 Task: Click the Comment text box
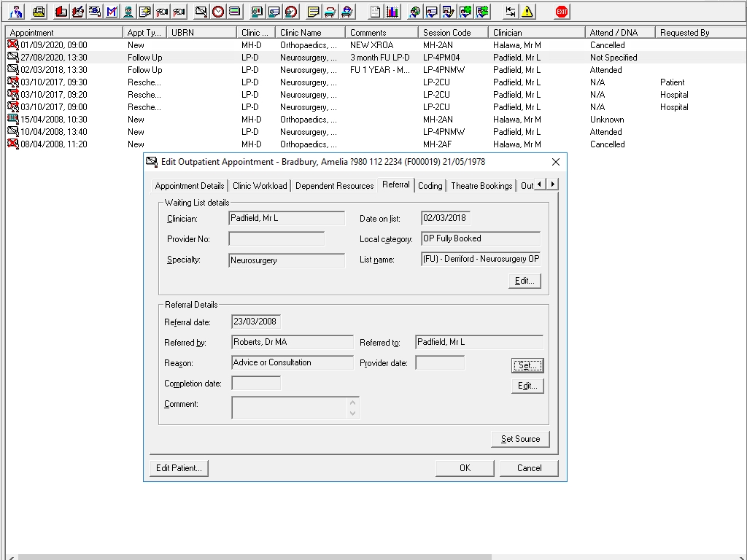295,408
